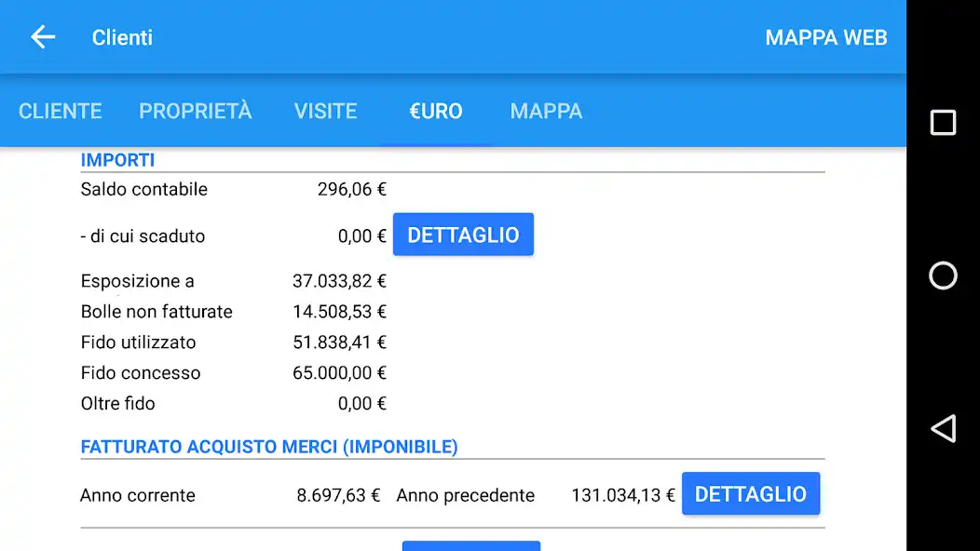This screenshot has height=551, width=980.
Task: Click the IMPORTI section heading
Action: (x=117, y=160)
